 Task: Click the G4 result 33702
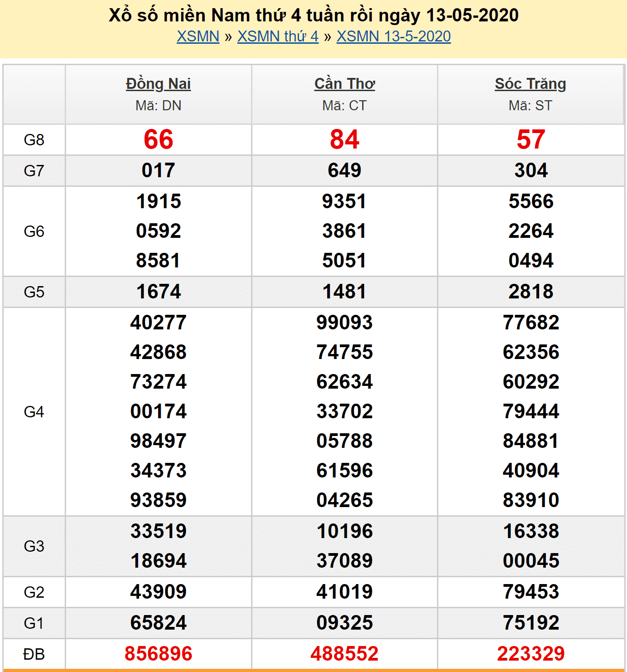tap(344, 411)
